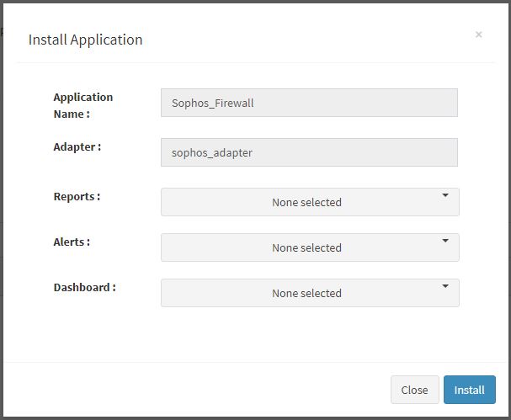Click the Adapter label

click(x=77, y=147)
